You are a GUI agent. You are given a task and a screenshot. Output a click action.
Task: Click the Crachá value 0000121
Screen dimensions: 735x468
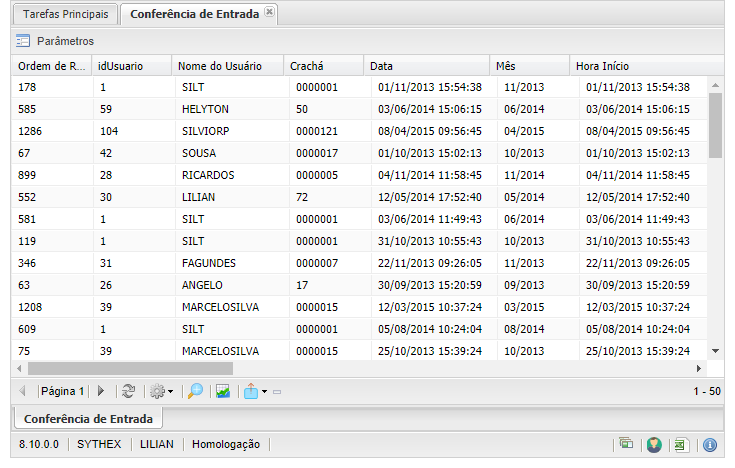[x=317, y=131]
